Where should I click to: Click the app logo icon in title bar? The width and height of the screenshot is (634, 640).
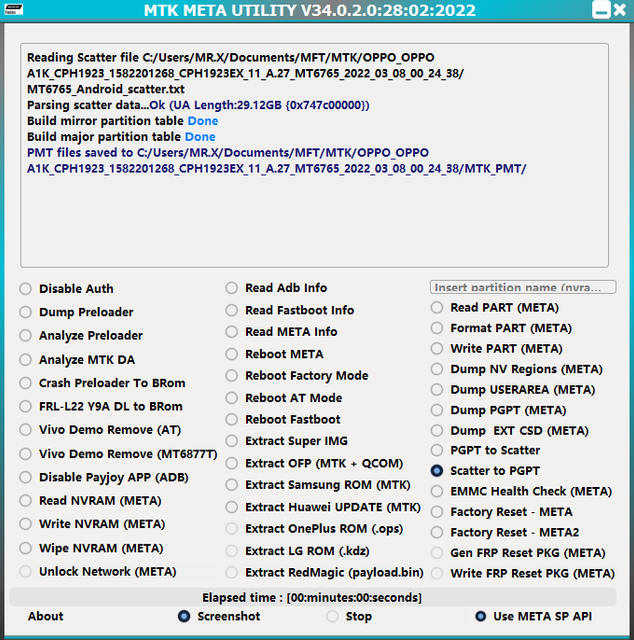tap(13, 9)
